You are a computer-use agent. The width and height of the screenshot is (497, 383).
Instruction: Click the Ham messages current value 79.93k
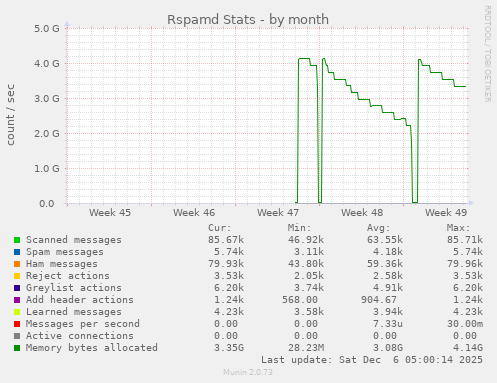226,264
